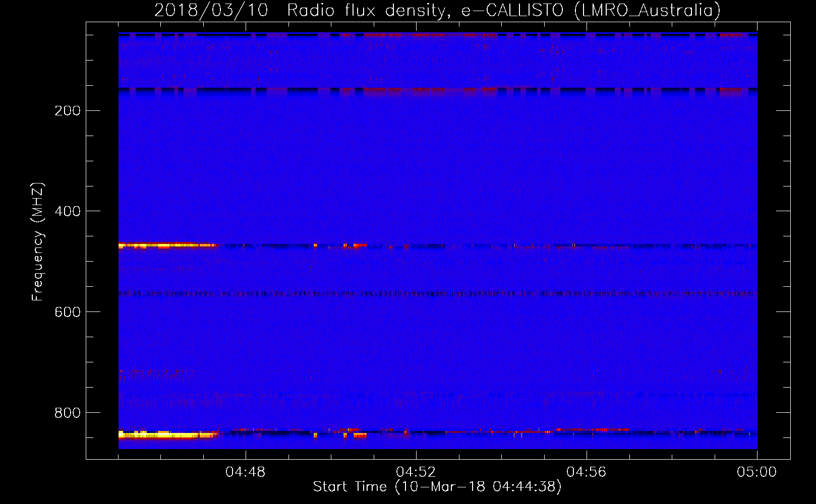Click the 600 frequency tick label
816x504 pixels.
pos(68,312)
